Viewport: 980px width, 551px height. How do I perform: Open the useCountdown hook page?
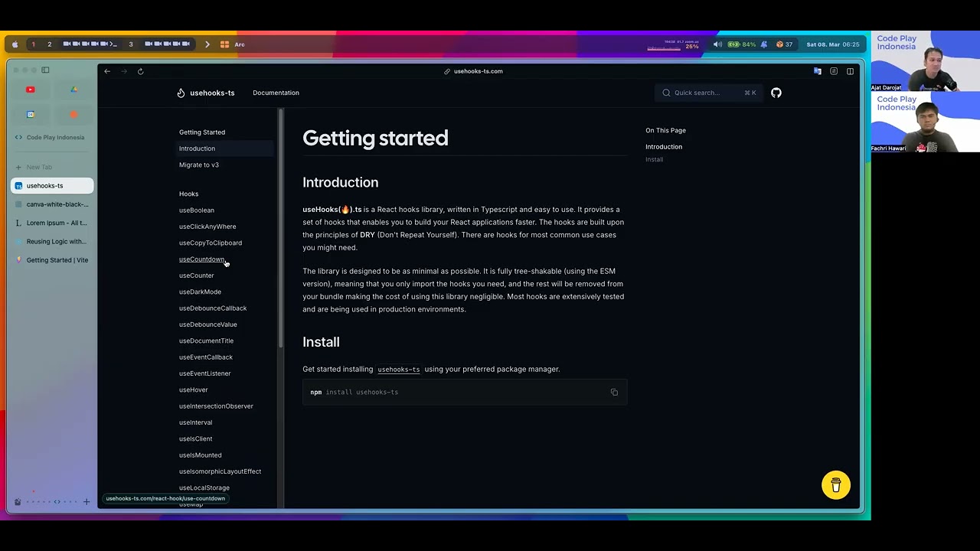(x=202, y=259)
